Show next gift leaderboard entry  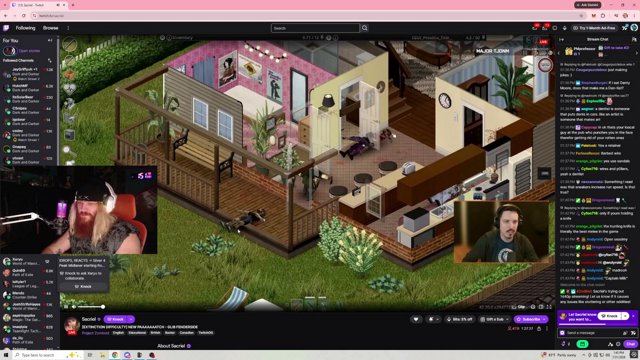[636, 53]
